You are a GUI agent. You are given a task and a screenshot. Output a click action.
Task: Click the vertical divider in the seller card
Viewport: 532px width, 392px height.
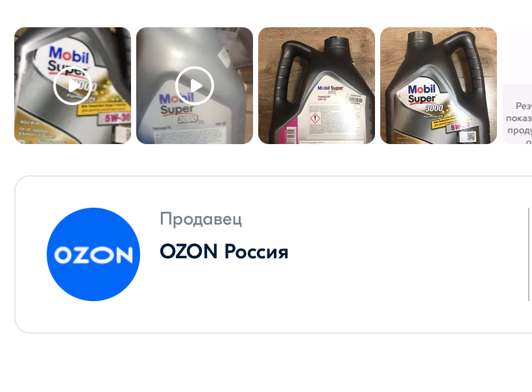pyautogui.click(x=529, y=254)
